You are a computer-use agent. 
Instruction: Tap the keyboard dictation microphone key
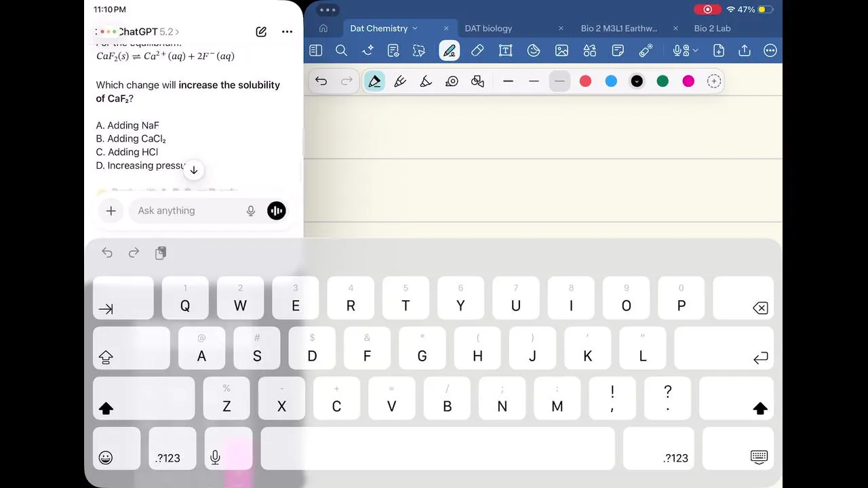(x=229, y=449)
